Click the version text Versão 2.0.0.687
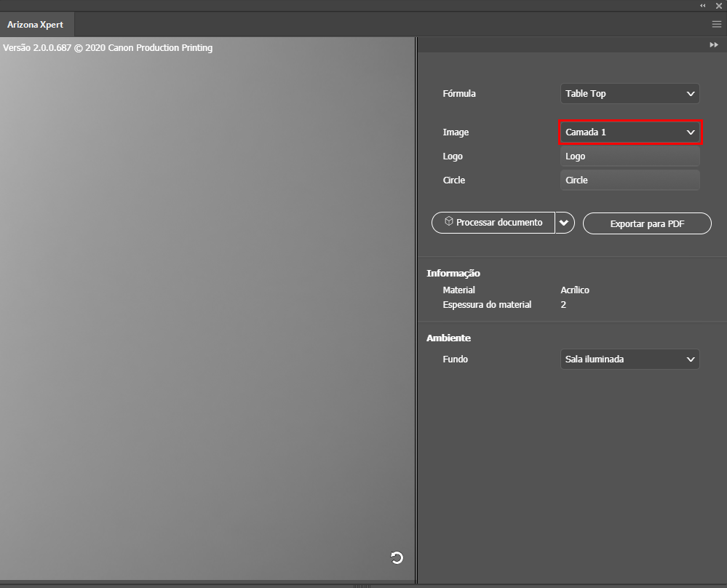The image size is (727, 588). point(37,48)
